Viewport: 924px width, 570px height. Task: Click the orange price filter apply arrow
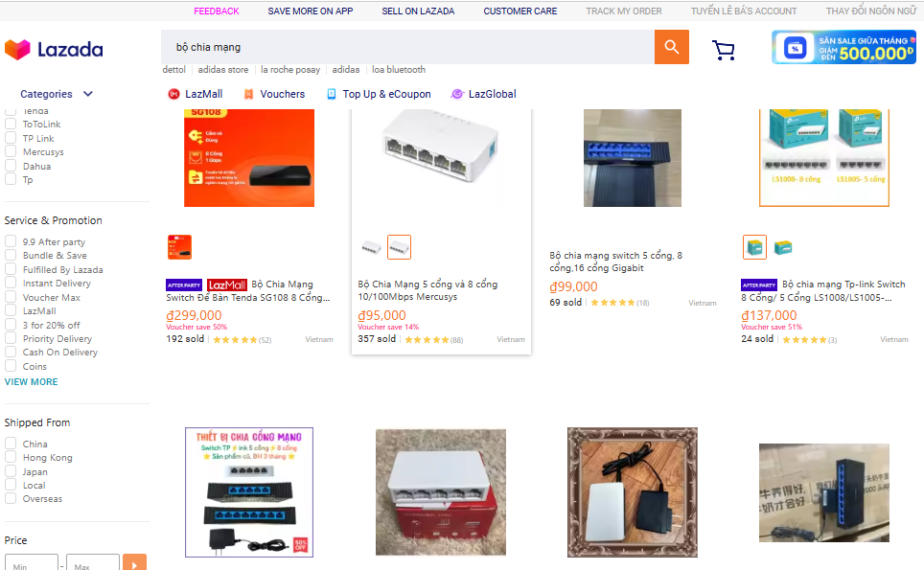pos(135,563)
